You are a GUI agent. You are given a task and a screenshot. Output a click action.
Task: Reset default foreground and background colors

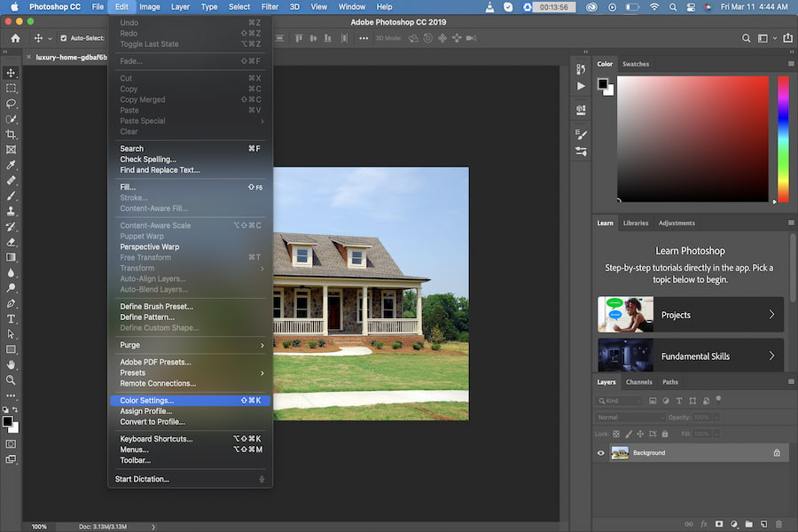(x=5, y=410)
